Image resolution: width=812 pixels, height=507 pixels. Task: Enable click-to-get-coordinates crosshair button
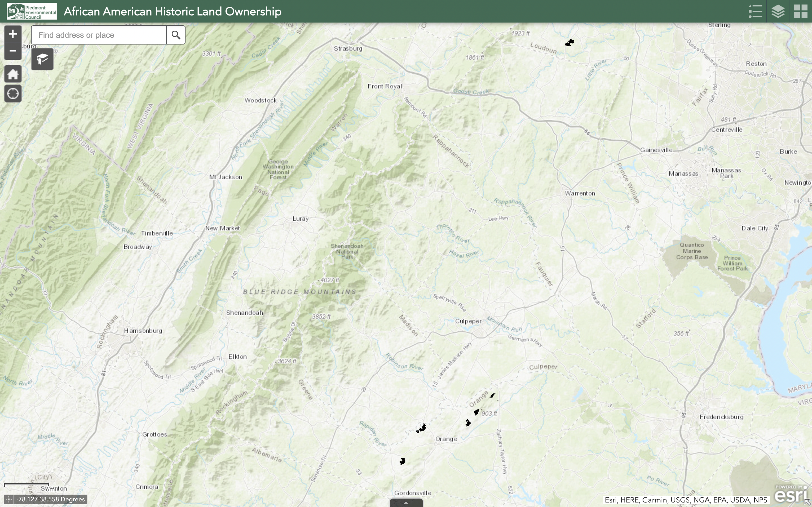9,499
